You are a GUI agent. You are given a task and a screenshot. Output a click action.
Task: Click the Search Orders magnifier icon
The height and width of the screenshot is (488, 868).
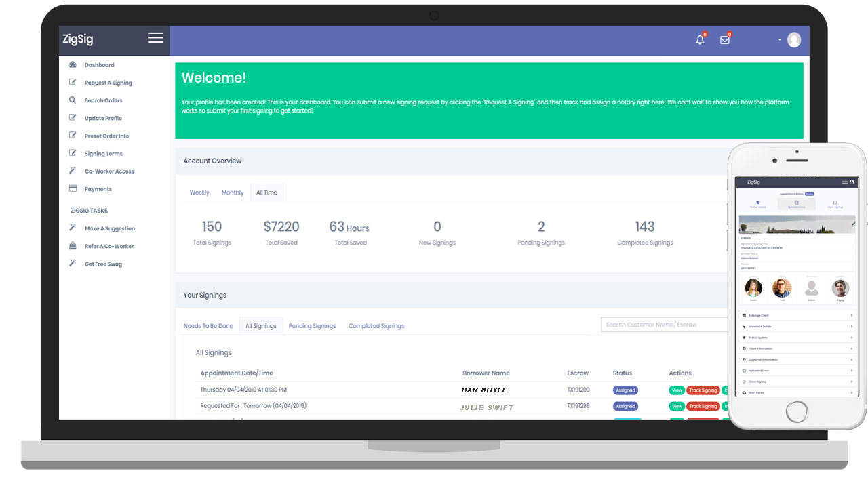coord(73,100)
